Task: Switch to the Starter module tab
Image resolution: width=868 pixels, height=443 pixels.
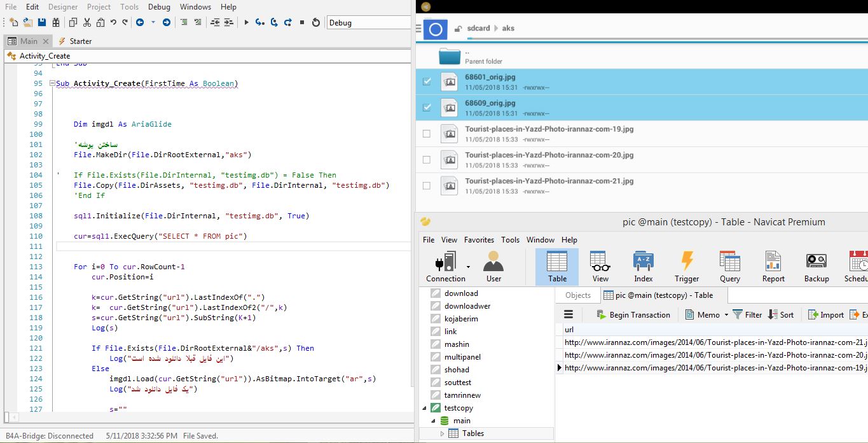Action: (x=75, y=41)
